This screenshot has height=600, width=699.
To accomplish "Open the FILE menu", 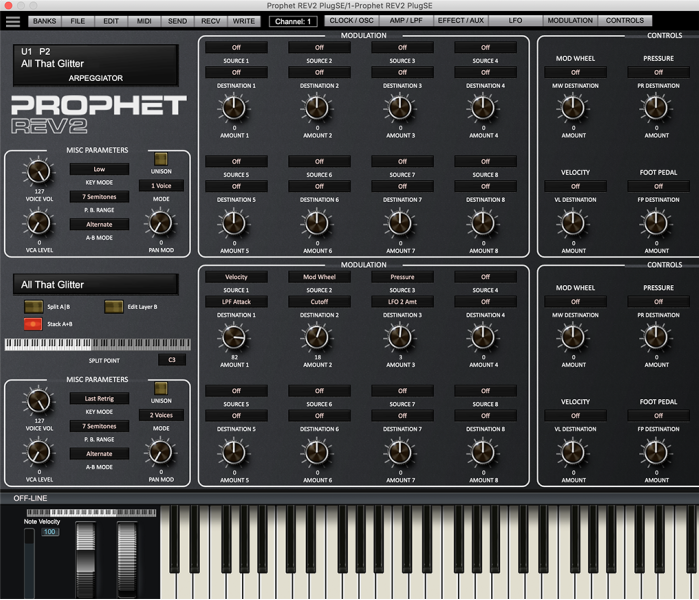I will pos(78,21).
